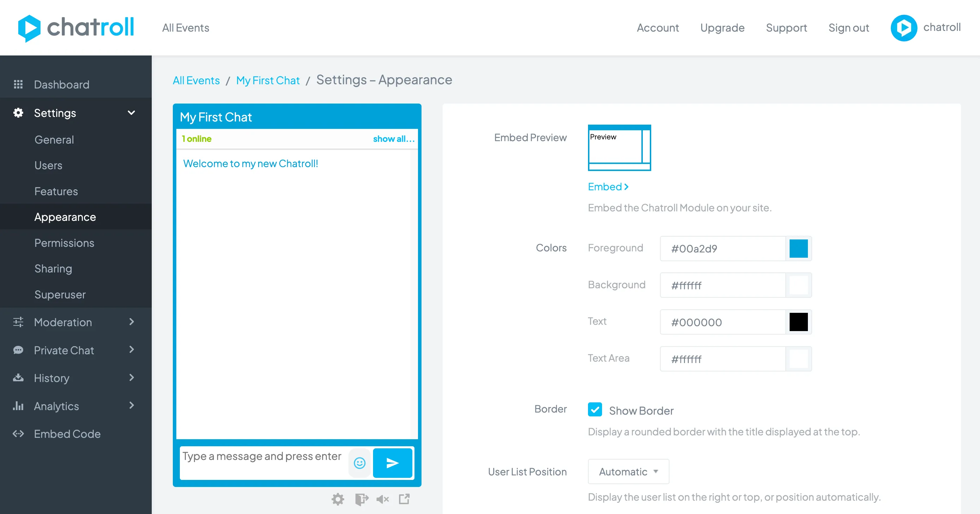
Task: Click the Moderation sliders icon
Action: point(18,322)
